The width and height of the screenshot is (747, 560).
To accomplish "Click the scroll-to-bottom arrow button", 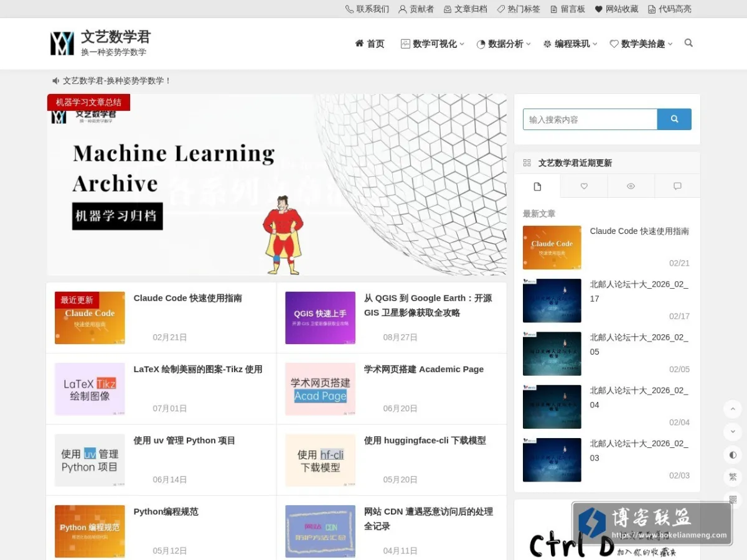I will point(733,431).
